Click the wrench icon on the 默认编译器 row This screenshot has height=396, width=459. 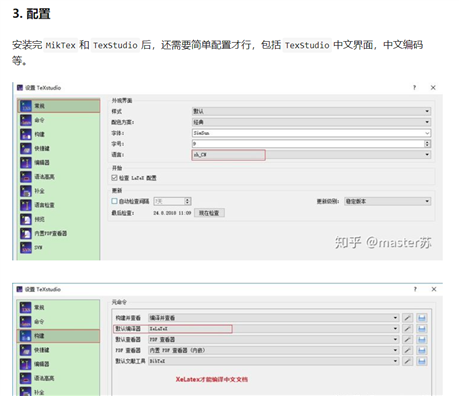coord(407,329)
